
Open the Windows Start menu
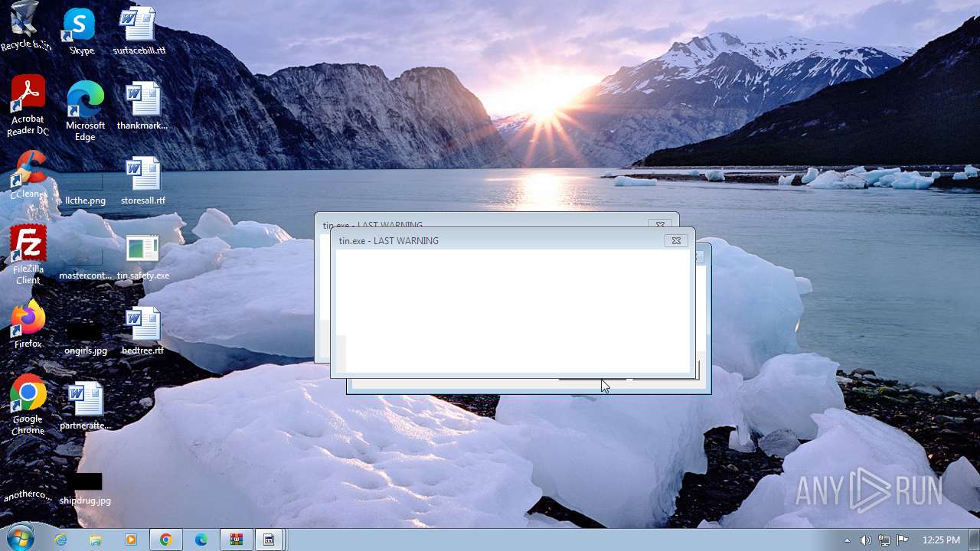(21, 539)
